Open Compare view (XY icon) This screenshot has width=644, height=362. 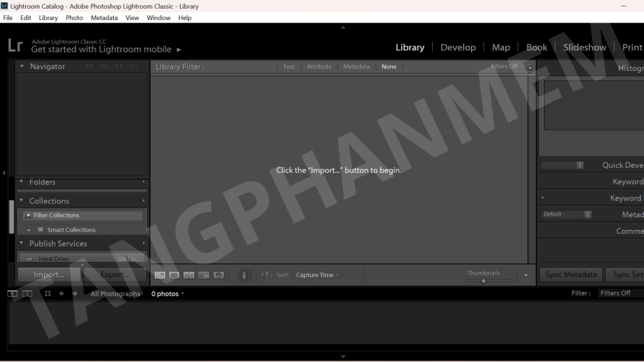click(x=189, y=275)
